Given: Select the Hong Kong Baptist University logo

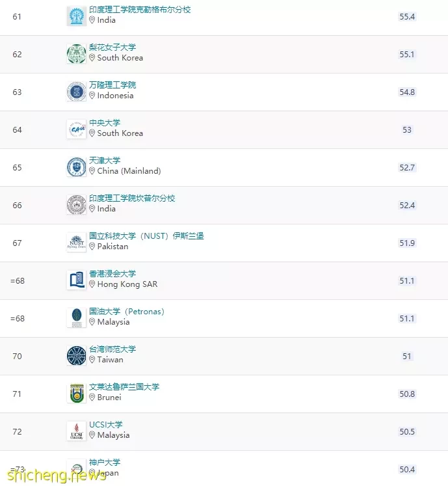Looking at the screenshot, I should pos(77,280).
